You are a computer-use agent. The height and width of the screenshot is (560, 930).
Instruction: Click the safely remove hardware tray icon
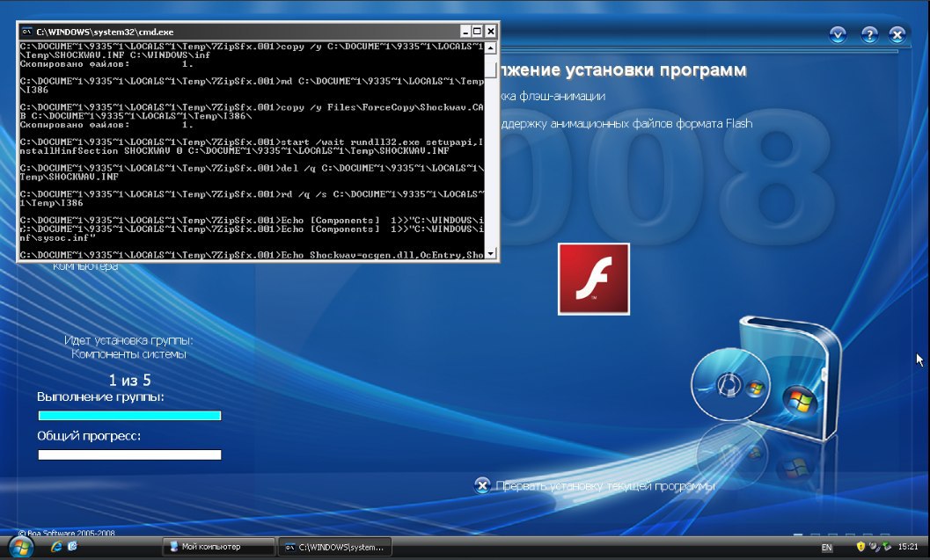point(887,546)
